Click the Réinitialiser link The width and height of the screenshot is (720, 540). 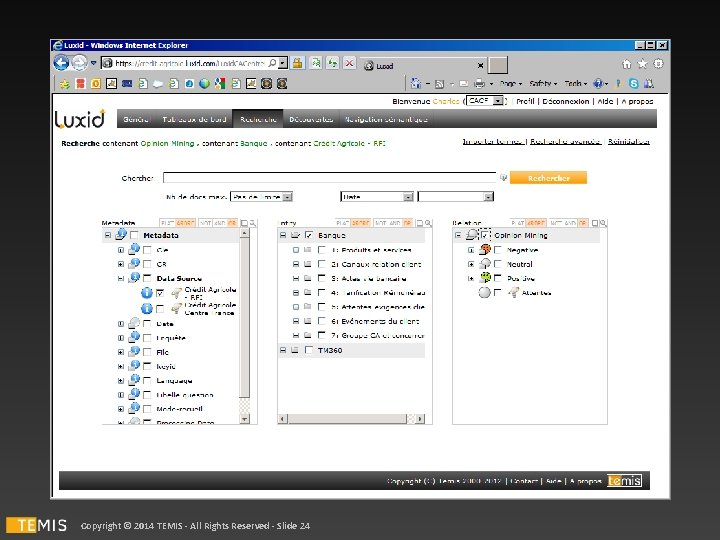point(629,141)
